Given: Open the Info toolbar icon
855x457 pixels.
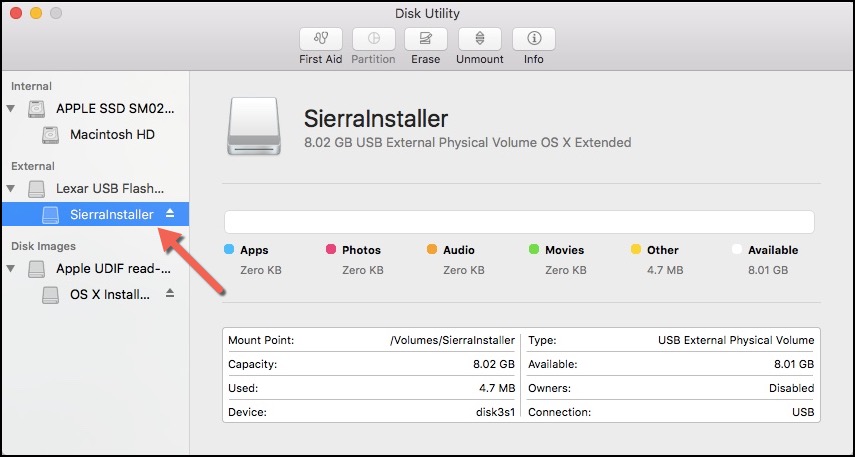Looking at the screenshot, I should pyautogui.click(x=533, y=39).
